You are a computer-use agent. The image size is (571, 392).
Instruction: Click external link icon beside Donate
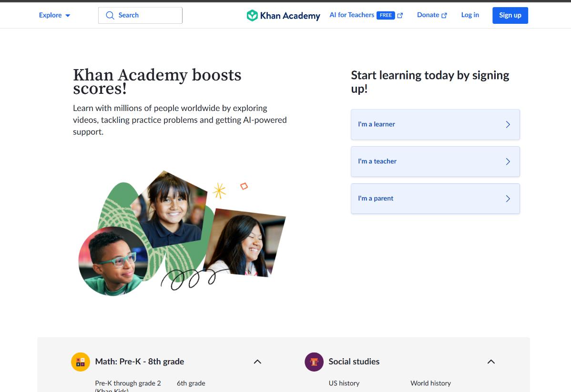(444, 15)
